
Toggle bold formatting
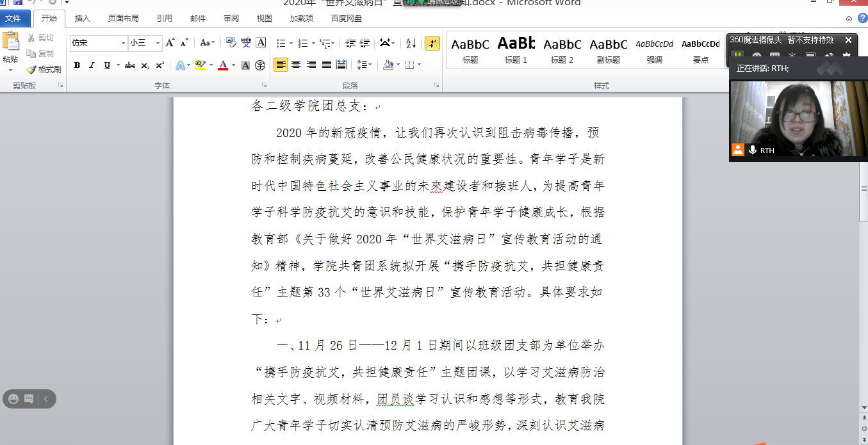[77, 65]
